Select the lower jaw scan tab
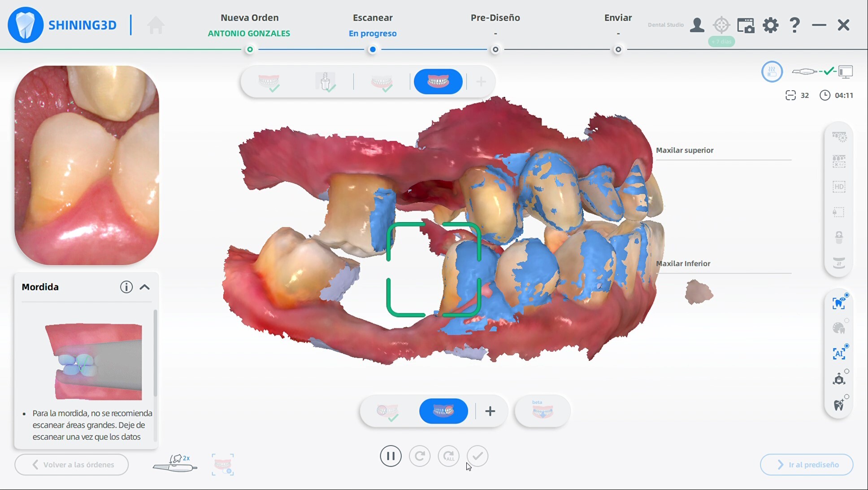 pos(382,82)
